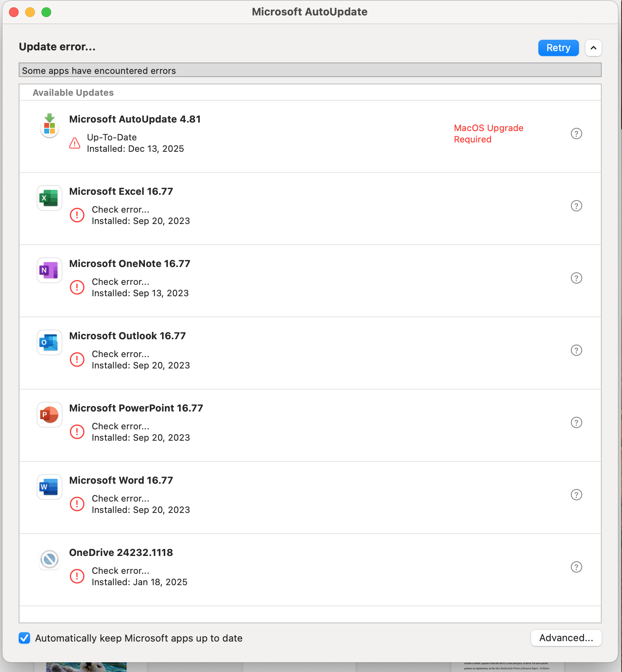
Task: Open help for OneDrive 24232.1118
Action: tap(577, 567)
